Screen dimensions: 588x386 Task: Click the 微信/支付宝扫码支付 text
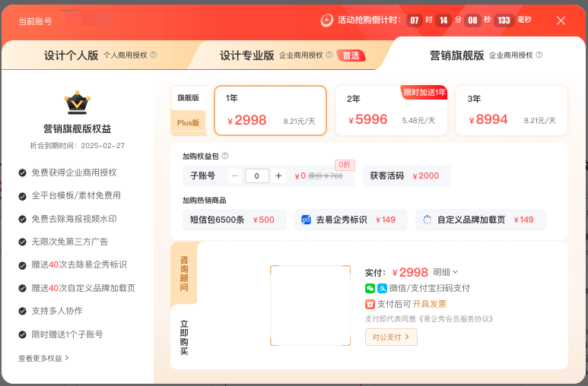point(429,288)
